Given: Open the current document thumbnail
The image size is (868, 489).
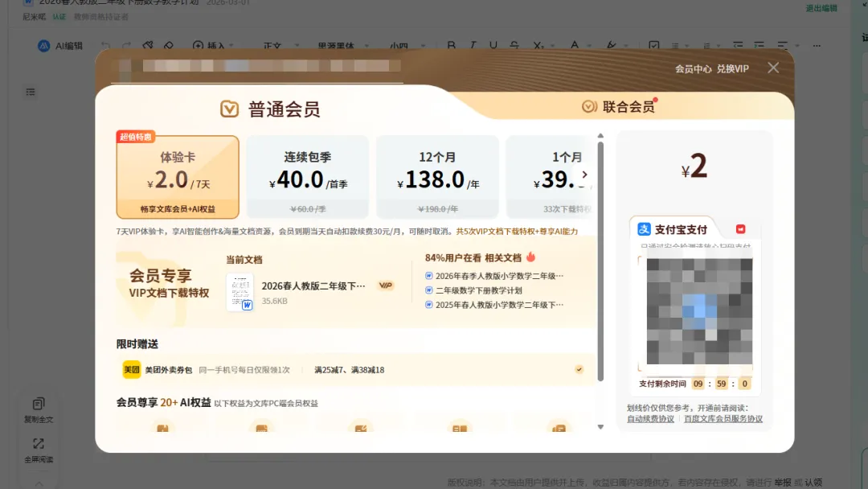Looking at the screenshot, I should pyautogui.click(x=240, y=292).
